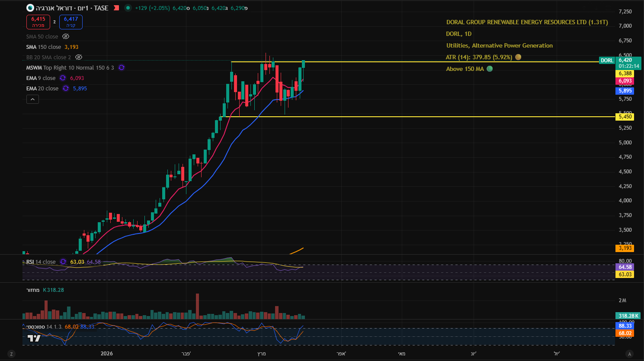The height and width of the screenshot is (361, 644).
Task: Click the EMA 9 value 6,093 in legend
Action: click(77, 78)
